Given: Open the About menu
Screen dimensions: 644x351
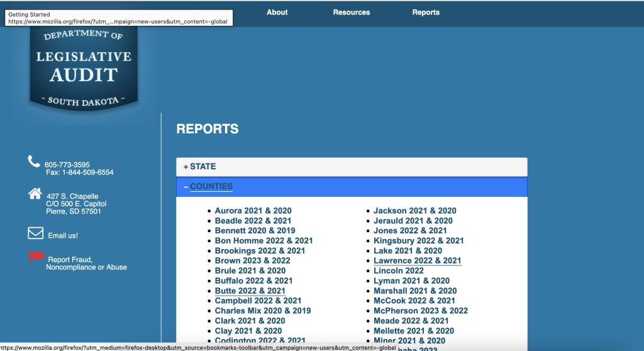Looking at the screenshot, I should click(277, 13).
